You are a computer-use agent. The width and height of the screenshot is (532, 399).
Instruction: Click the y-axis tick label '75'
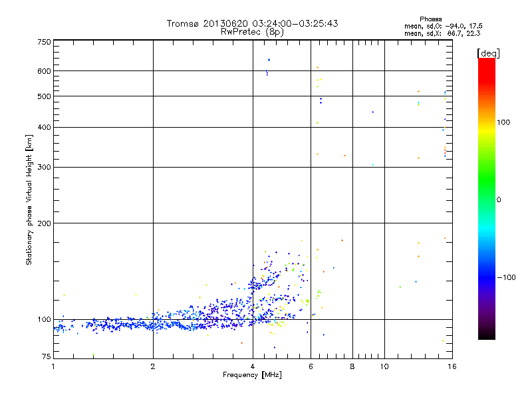tap(47, 356)
